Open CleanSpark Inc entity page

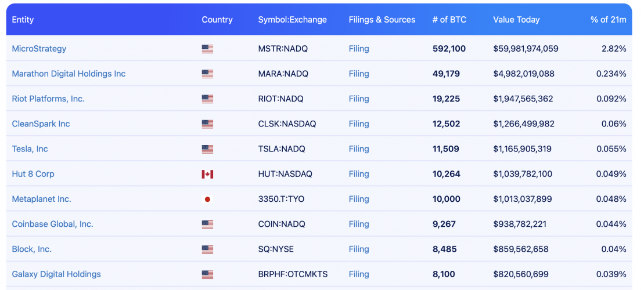tap(41, 124)
